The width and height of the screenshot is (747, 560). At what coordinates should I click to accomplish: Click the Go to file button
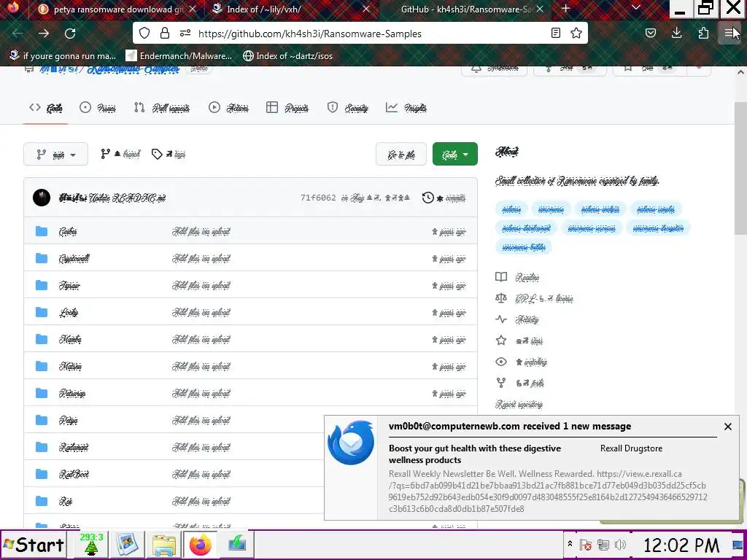click(x=401, y=155)
